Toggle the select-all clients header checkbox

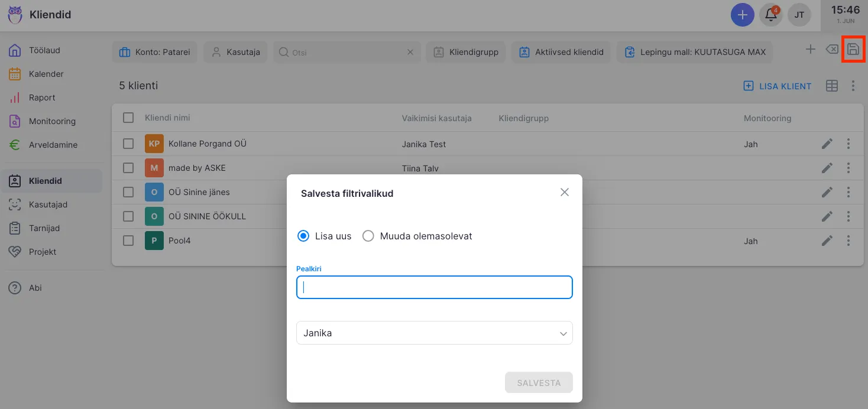pos(128,118)
